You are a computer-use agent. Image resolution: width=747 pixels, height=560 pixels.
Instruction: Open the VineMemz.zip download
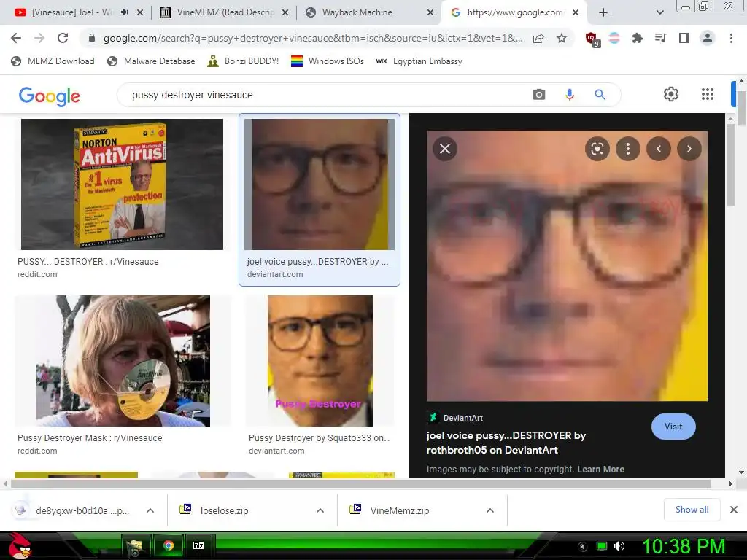coord(399,510)
